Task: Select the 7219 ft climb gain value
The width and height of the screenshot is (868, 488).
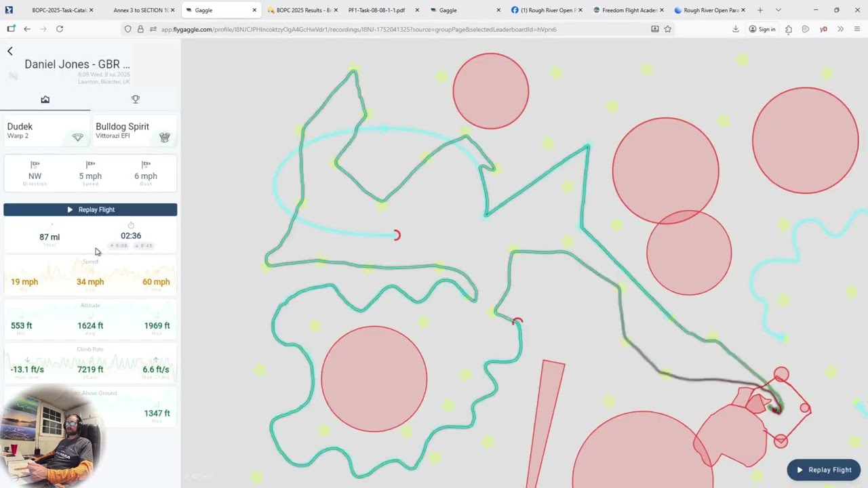Action: (90, 369)
